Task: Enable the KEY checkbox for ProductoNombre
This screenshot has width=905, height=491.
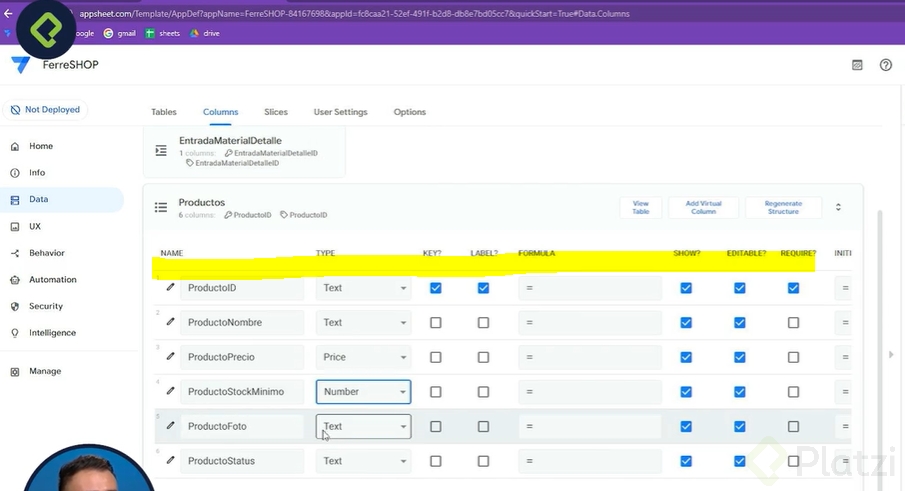Action: coord(435,323)
